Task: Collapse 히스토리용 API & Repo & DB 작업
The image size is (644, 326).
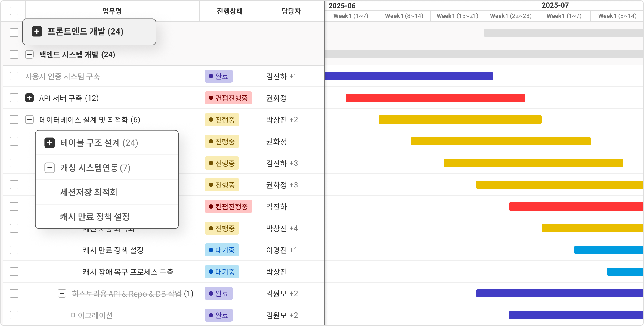Action: tap(62, 293)
